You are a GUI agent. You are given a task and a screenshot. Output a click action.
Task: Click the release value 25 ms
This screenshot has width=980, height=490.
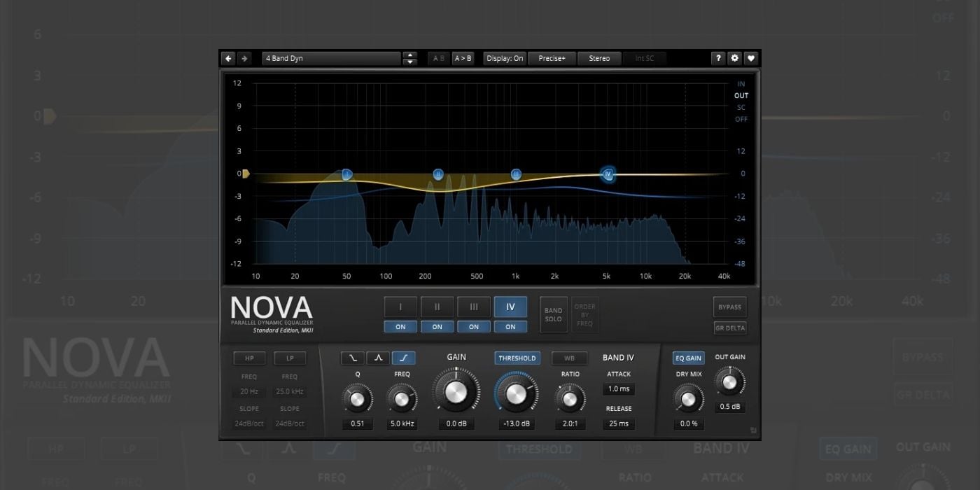tap(618, 423)
